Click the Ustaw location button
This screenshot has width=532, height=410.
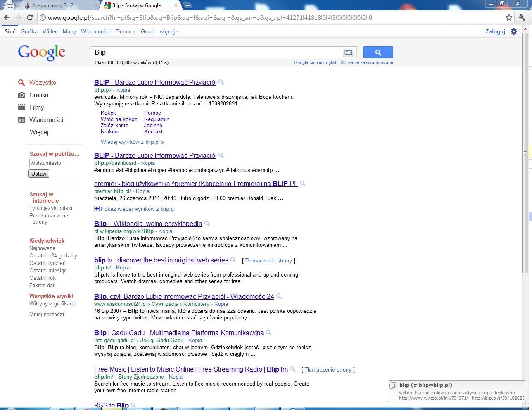[x=39, y=174]
